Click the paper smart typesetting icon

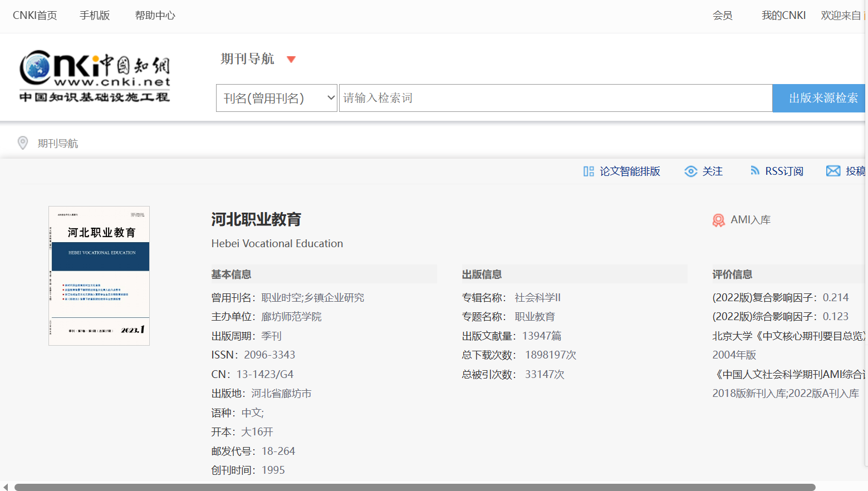coord(589,171)
